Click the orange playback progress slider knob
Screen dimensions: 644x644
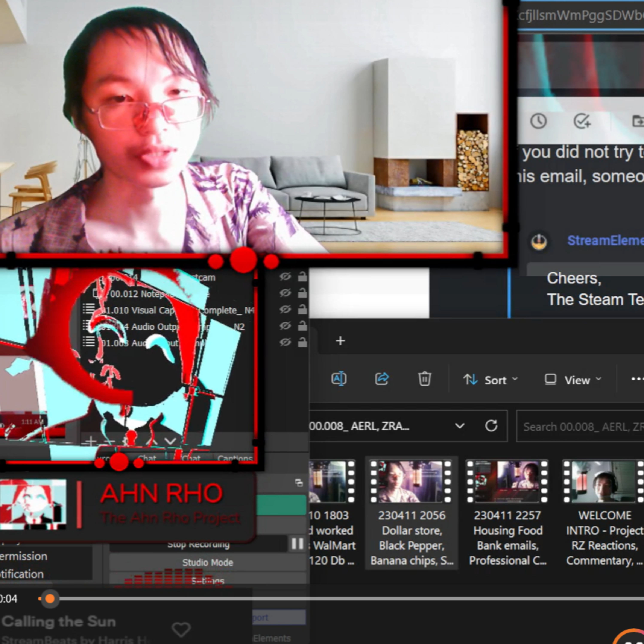(x=50, y=599)
